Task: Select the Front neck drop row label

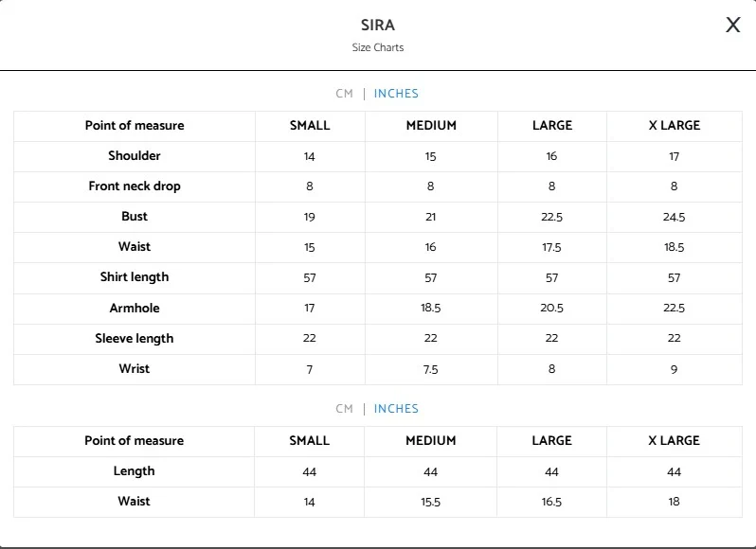Action: coord(135,186)
